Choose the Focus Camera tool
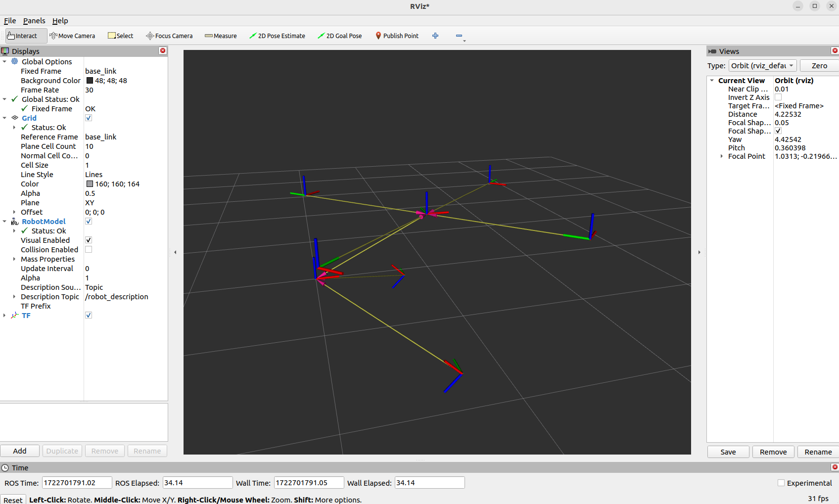The width and height of the screenshot is (839, 504). (169, 36)
